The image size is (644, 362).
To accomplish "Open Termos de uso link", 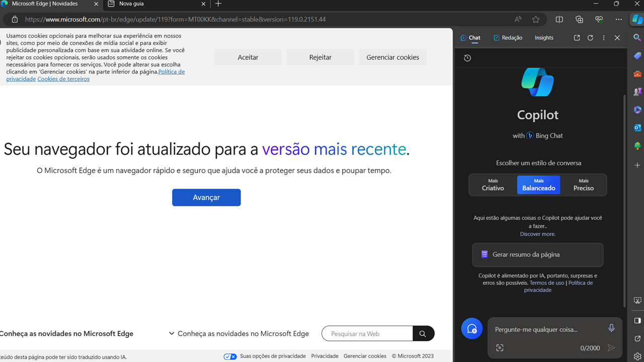I will pyautogui.click(x=547, y=283).
